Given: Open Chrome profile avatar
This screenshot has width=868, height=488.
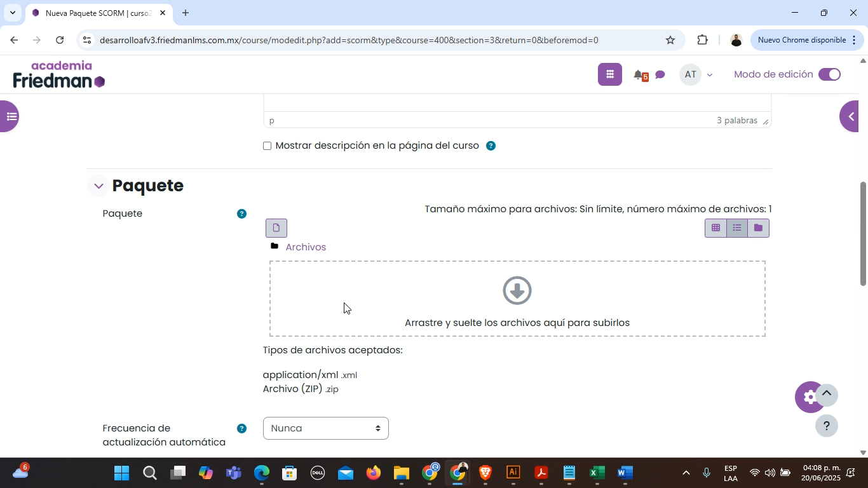Looking at the screenshot, I should [x=736, y=40].
